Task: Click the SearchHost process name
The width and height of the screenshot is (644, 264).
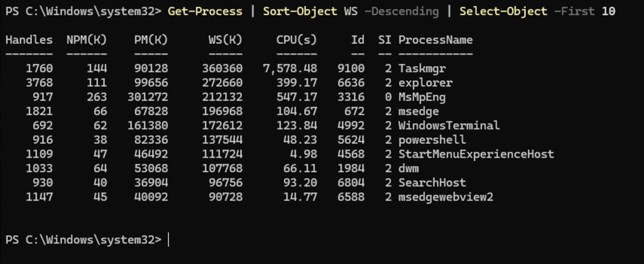Action: [x=432, y=183]
